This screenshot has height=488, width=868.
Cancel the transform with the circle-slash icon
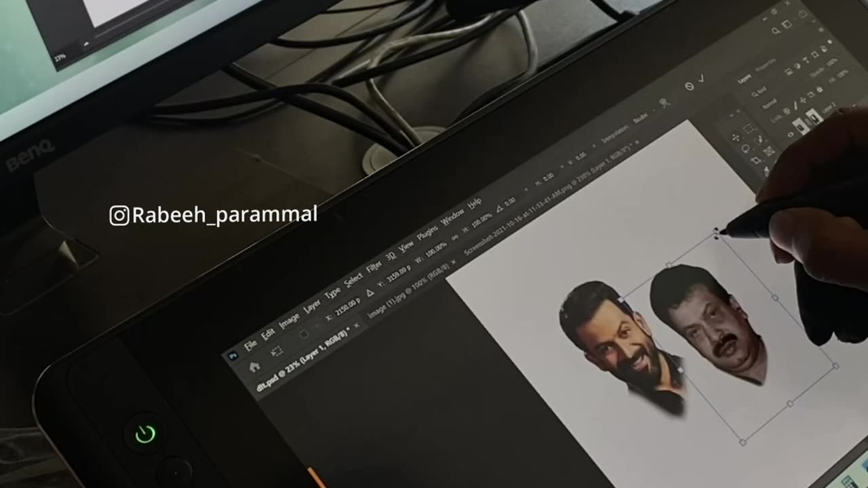pos(689,86)
